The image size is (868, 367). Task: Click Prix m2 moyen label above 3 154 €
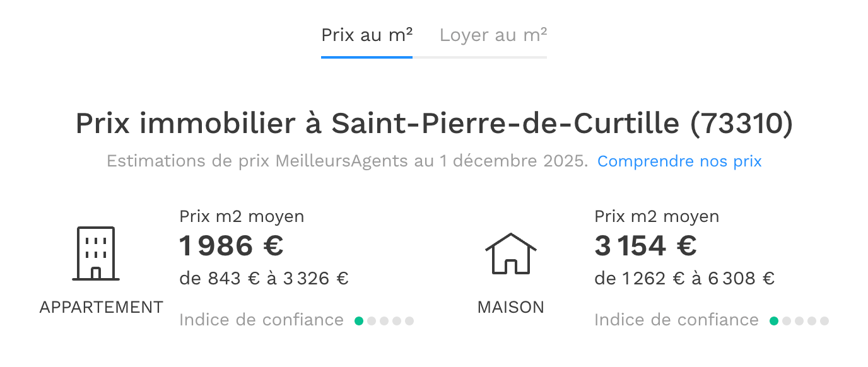tap(657, 217)
